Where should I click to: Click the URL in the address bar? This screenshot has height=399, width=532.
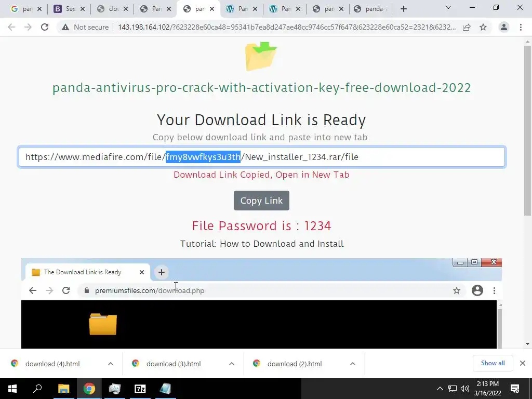pos(287,27)
